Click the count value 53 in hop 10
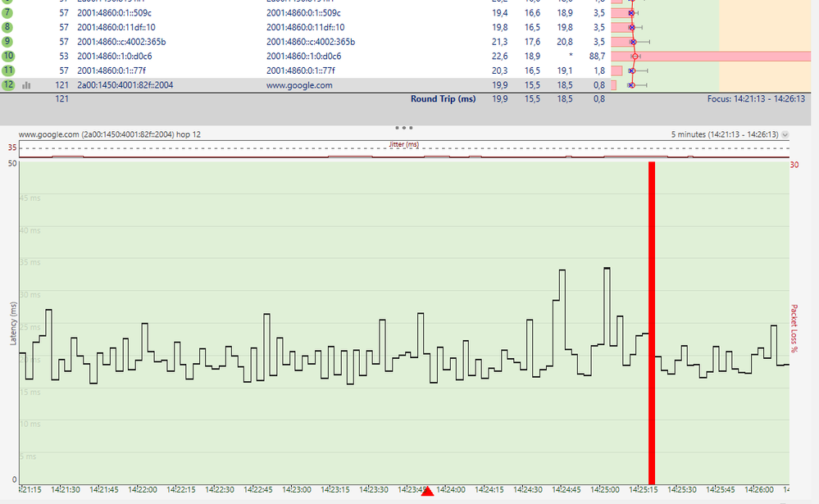Screen dimensions: 819x504 (64, 56)
